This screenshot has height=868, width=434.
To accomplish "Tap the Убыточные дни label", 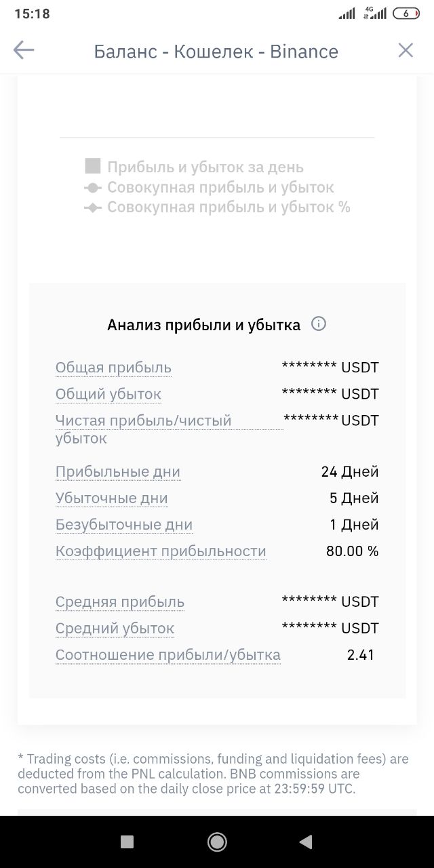I will [x=112, y=498].
